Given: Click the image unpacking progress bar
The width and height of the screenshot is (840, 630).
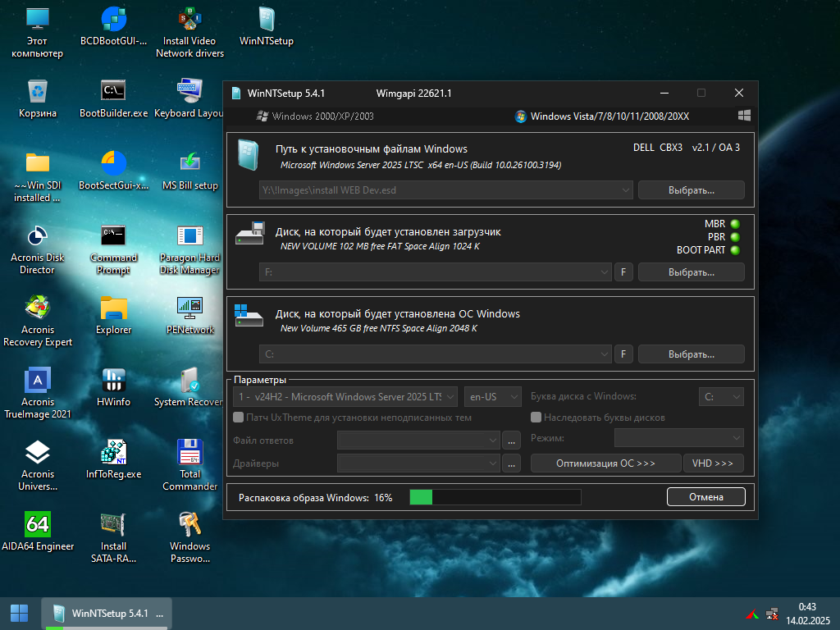Looking at the screenshot, I should click(x=495, y=497).
